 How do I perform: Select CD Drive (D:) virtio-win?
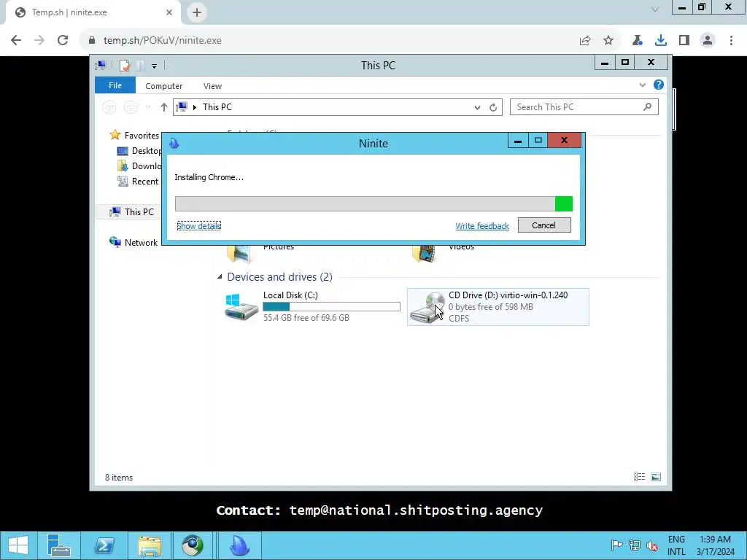[x=498, y=307]
